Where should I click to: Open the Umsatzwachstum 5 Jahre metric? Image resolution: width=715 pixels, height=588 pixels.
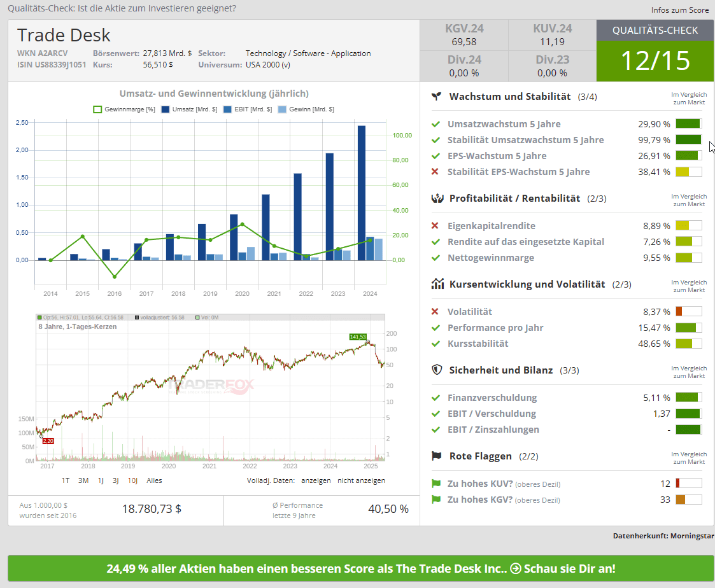pyautogui.click(x=504, y=124)
